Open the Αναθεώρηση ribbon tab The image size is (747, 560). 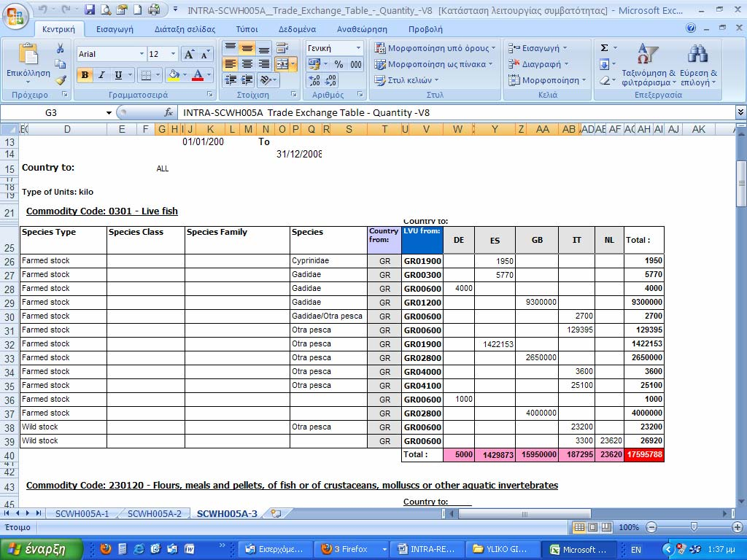pyautogui.click(x=362, y=29)
